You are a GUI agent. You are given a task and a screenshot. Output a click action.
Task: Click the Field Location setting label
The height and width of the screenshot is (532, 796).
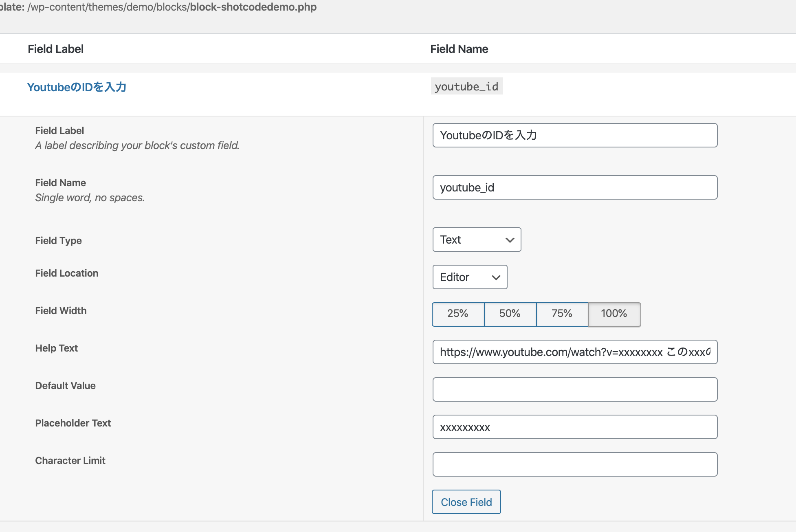pyautogui.click(x=67, y=273)
